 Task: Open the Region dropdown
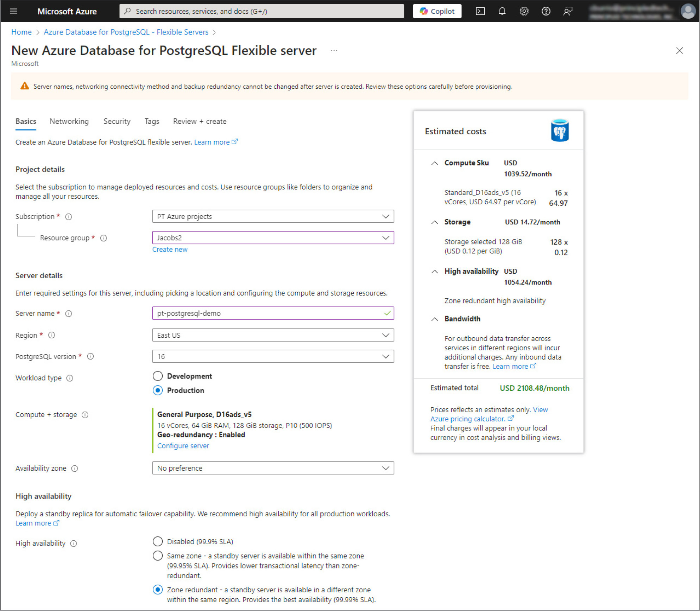click(273, 335)
